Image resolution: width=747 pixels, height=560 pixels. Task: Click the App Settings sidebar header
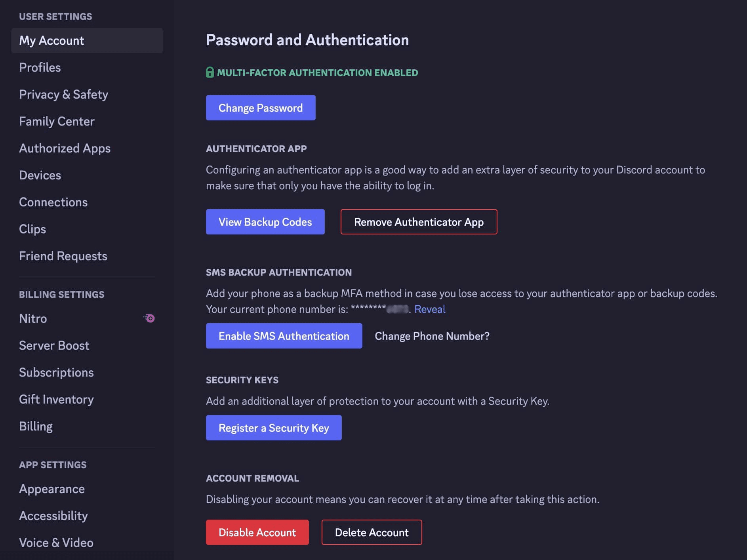point(53,465)
